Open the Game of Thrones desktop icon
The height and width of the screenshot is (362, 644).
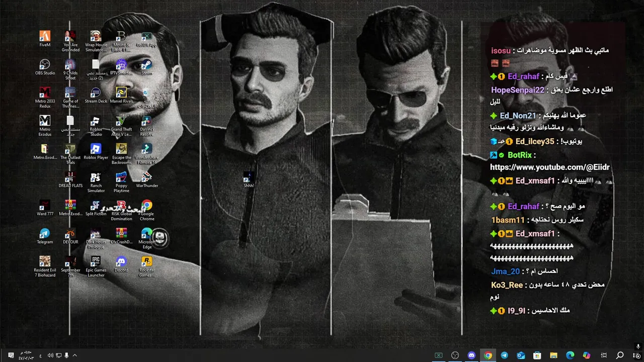[70, 98]
